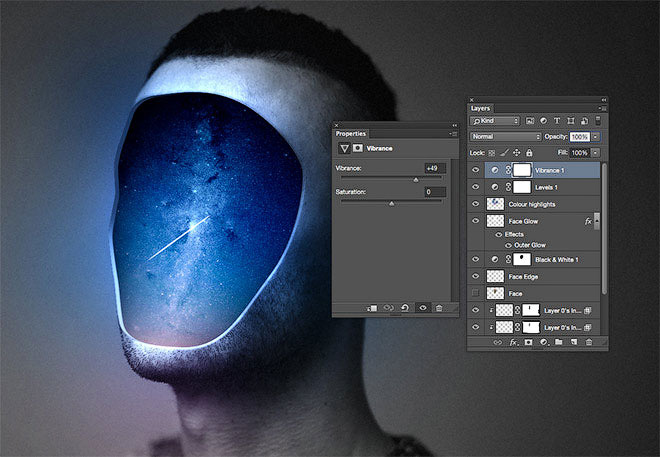The height and width of the screenshot is (457, 660).
Task: Select the Layers panel tab
Action: tap(481, 107)
